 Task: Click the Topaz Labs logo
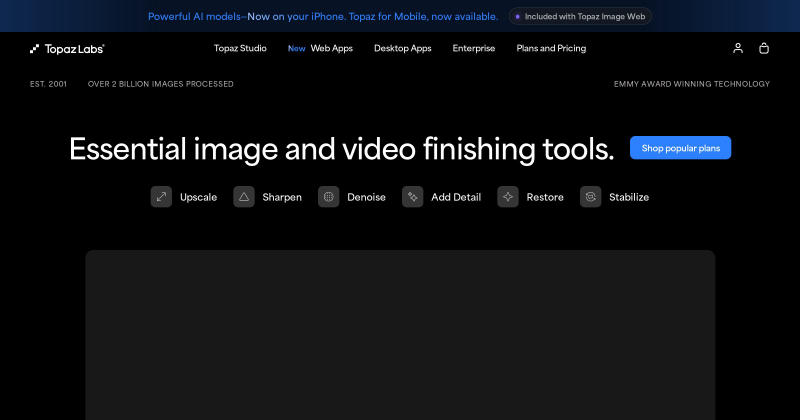tap(67, 48)
